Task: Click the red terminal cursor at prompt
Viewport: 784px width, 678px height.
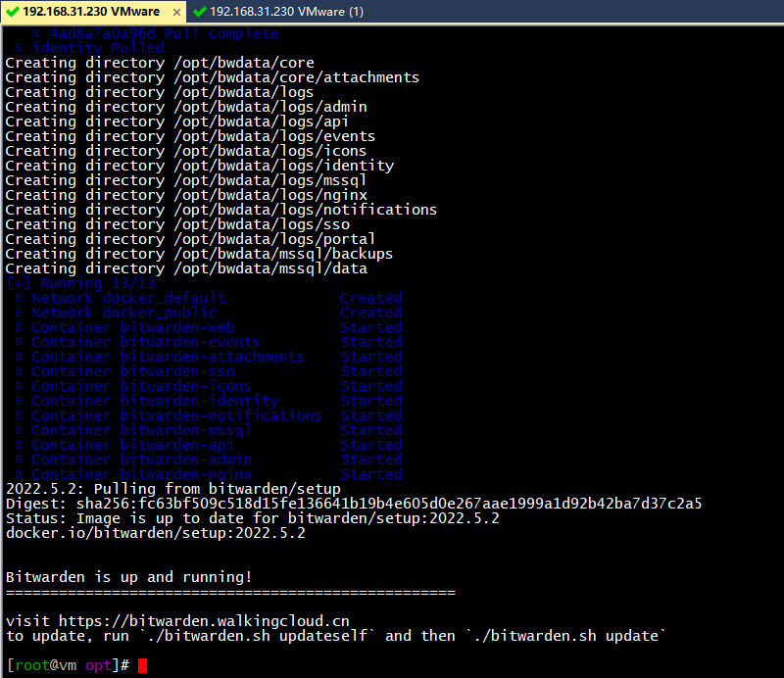Action: coord(142,665)
